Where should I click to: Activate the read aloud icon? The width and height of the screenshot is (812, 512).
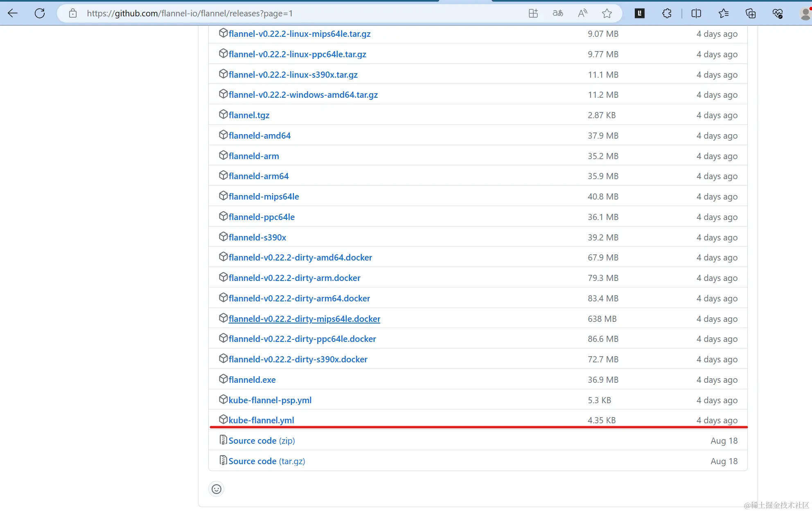[582, 13]
